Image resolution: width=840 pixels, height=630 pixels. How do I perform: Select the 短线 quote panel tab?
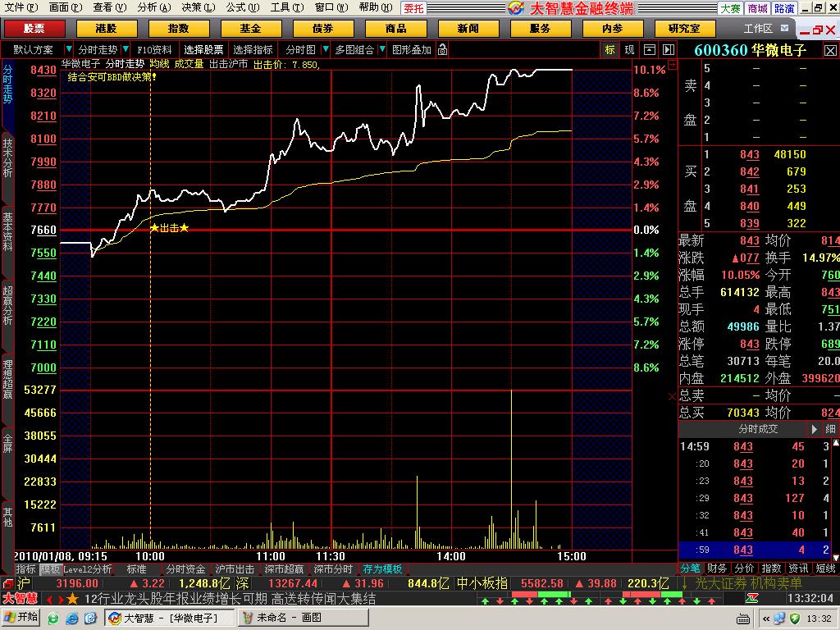[825, 568]
